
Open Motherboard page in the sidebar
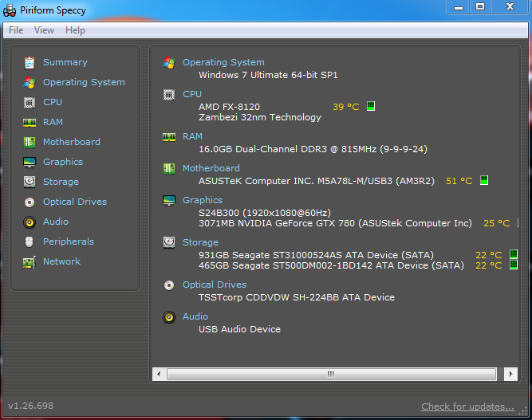(72, 142)
